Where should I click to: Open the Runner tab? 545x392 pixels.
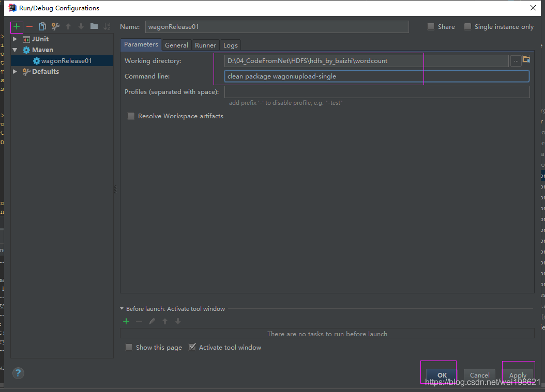click(x=205, y=45)
